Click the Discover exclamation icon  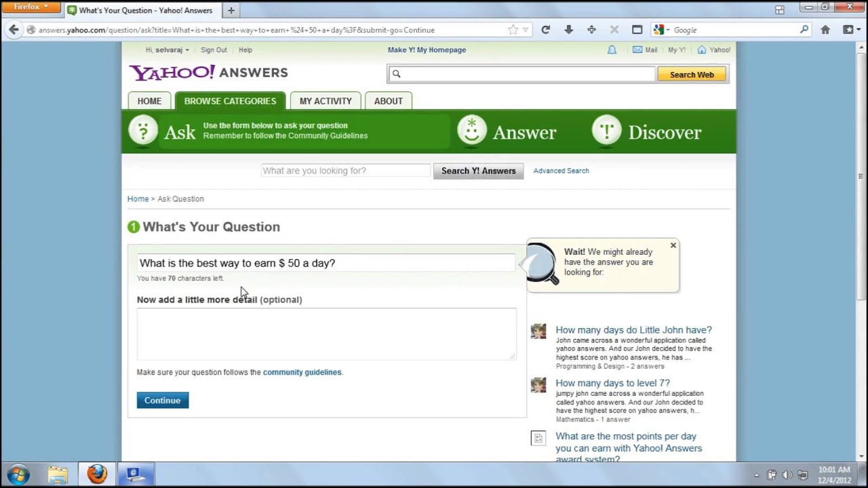click(x=606, y=130)
